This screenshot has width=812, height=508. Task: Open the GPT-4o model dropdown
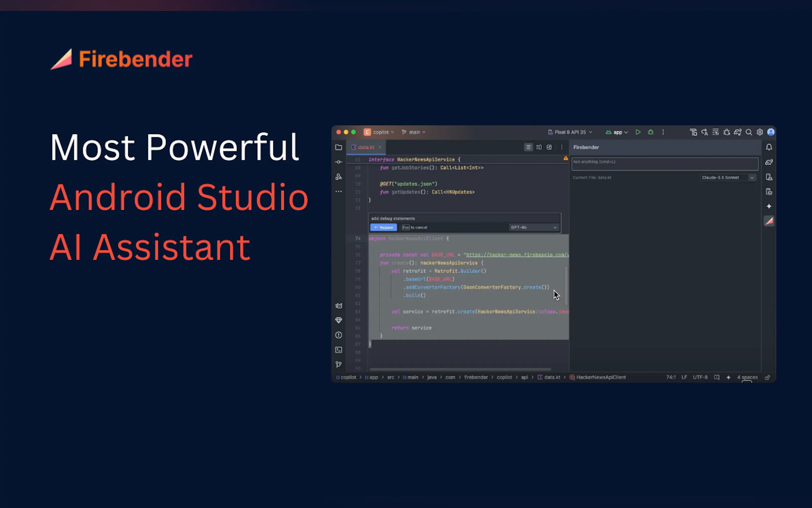[533, 227]
